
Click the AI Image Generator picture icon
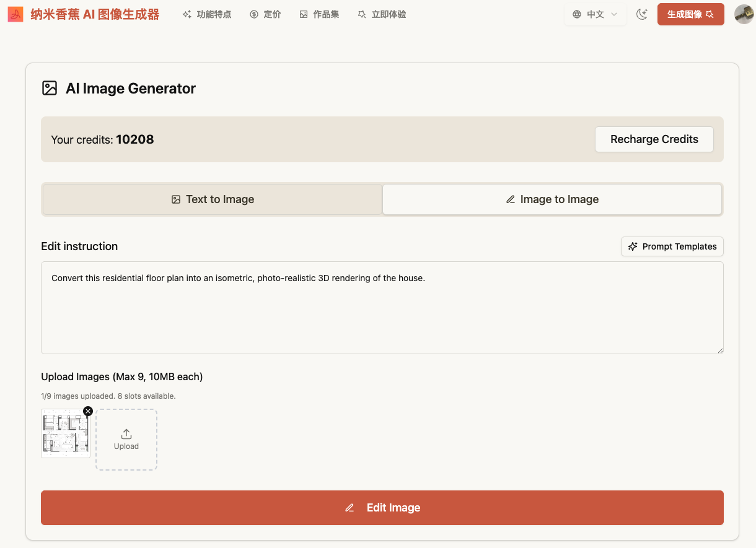[x=50, y=89]
